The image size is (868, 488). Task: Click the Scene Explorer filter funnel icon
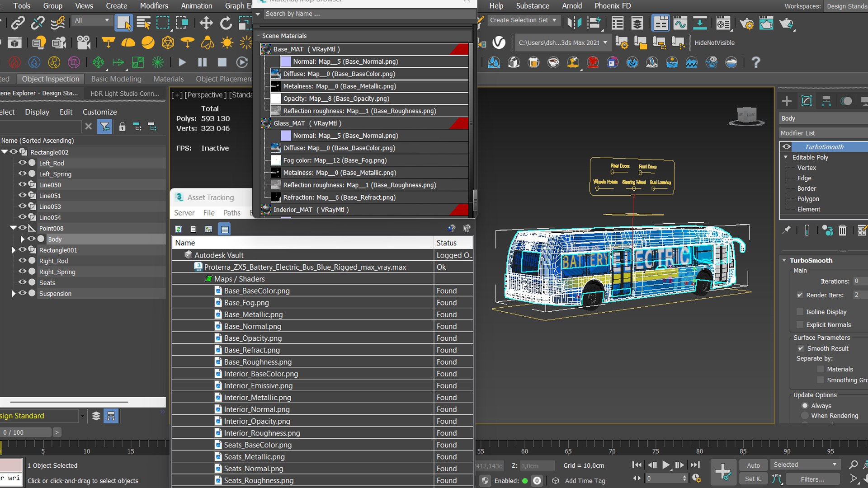105,127
